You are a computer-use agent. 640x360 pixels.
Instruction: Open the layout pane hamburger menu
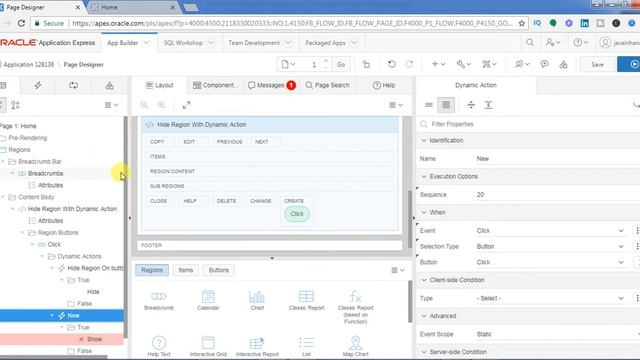(x=396, y=105)
